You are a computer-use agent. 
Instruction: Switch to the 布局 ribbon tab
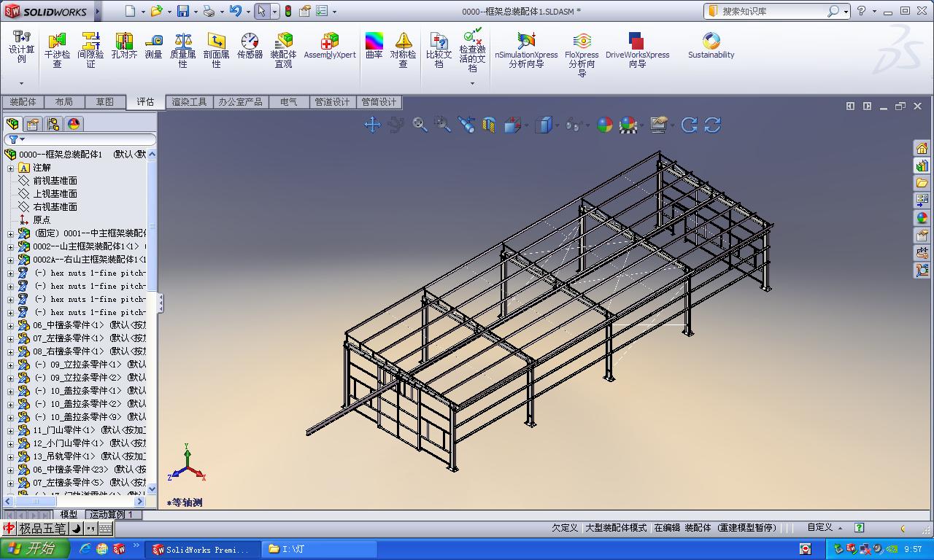pyautogui.click(x=64, y=102)
